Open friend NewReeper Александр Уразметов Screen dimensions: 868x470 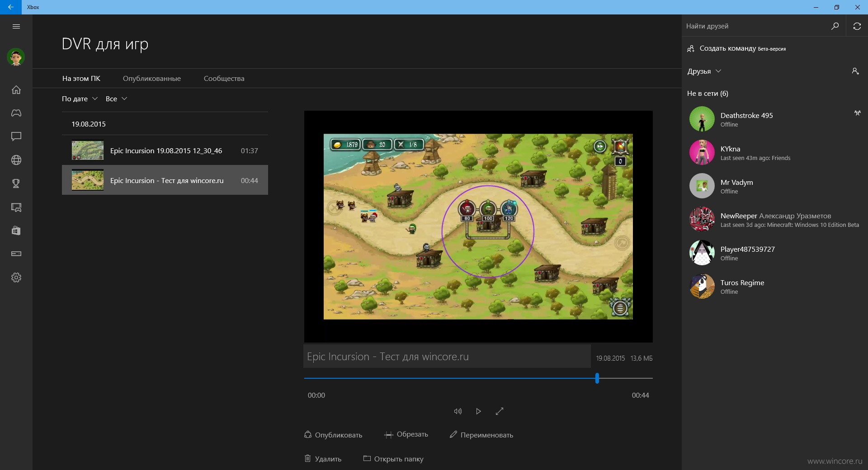(x=775, y=220)
